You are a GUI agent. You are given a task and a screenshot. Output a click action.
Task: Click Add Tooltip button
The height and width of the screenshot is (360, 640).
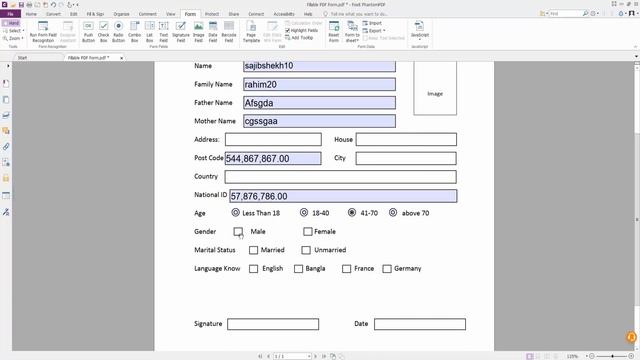click(299, 38)
